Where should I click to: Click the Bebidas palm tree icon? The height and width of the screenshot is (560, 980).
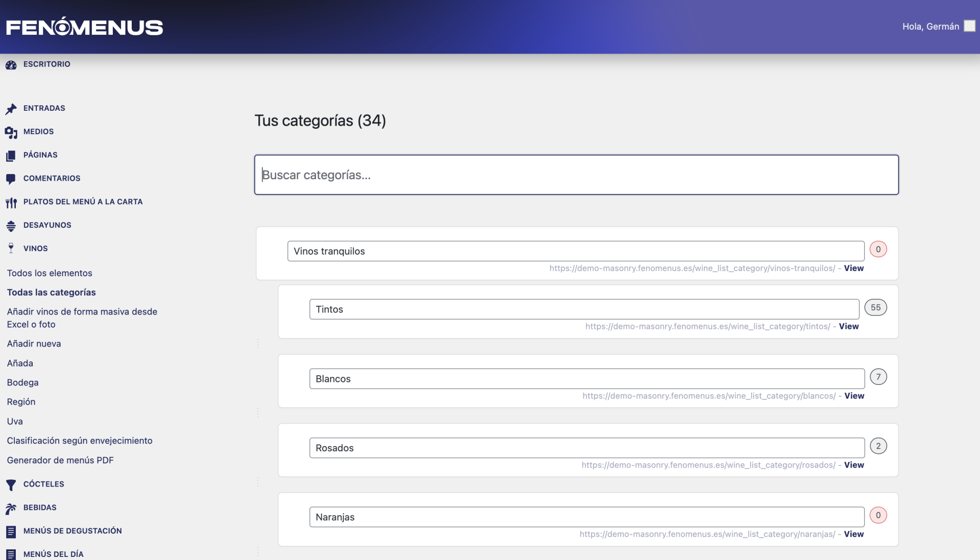pos(11,508)
